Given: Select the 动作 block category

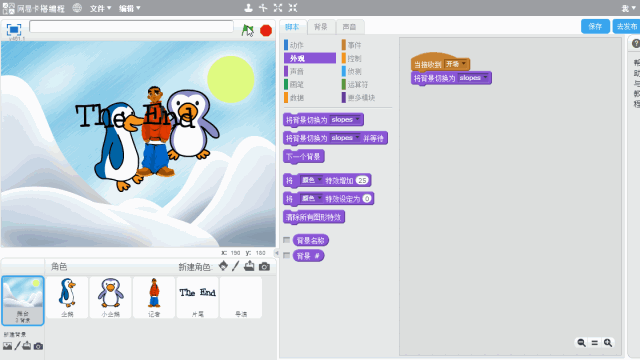Looking at the screenshot, I should coord(309,45).
